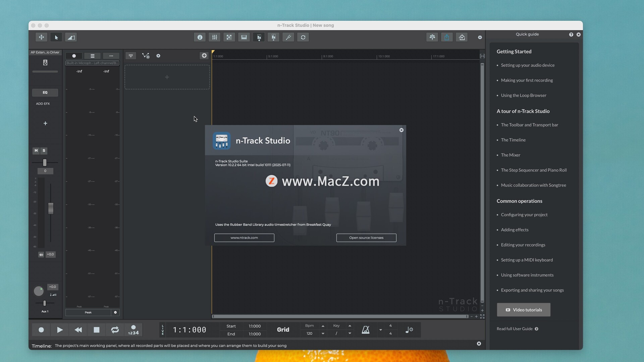Open the Built-in Microph input channel dropdown

[92, 63]
